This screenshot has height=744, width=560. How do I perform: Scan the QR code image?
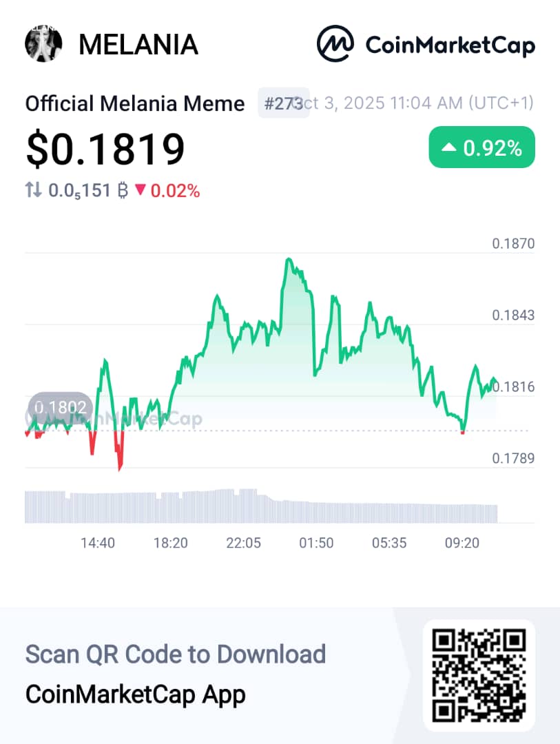pos(479,675)
